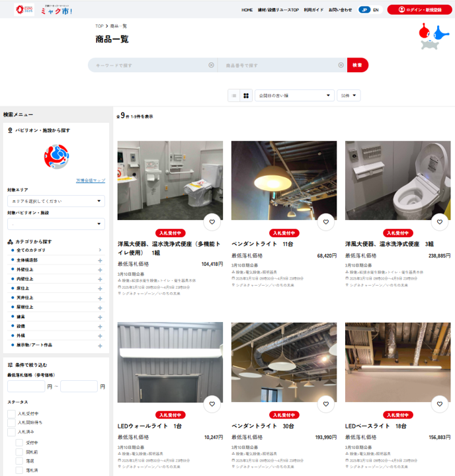
Task: Expand the 外壁仕上 category
Action: [100, 270]
